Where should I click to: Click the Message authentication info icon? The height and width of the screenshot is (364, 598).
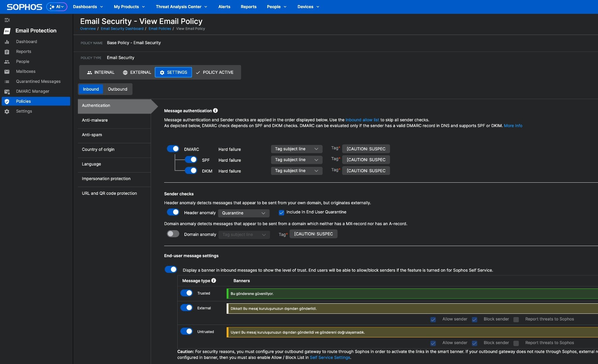pos(215,111)
